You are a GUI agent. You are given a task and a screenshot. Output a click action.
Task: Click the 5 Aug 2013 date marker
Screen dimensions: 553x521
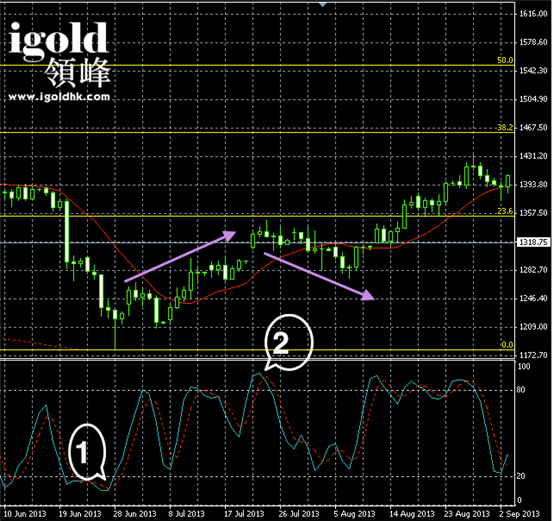click(x=354, y=514)
